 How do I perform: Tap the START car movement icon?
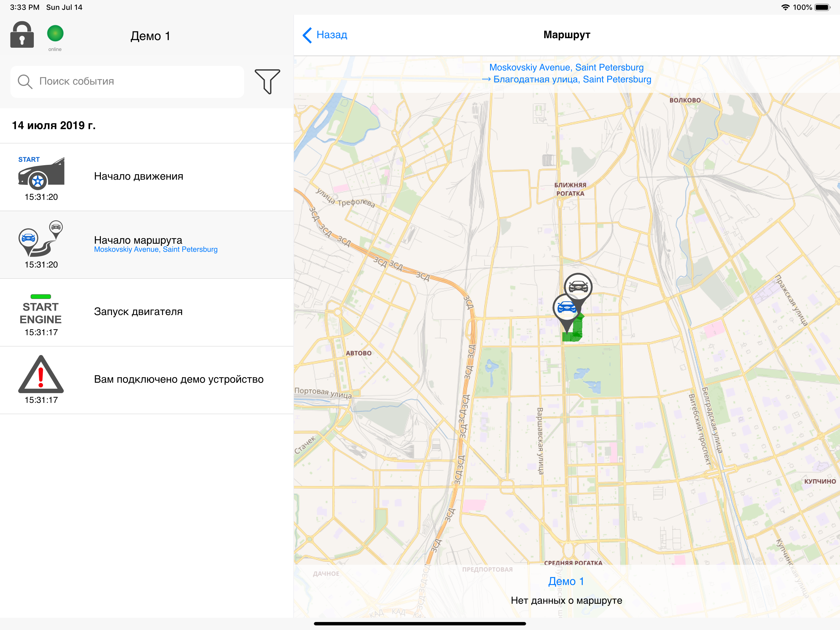41,173
